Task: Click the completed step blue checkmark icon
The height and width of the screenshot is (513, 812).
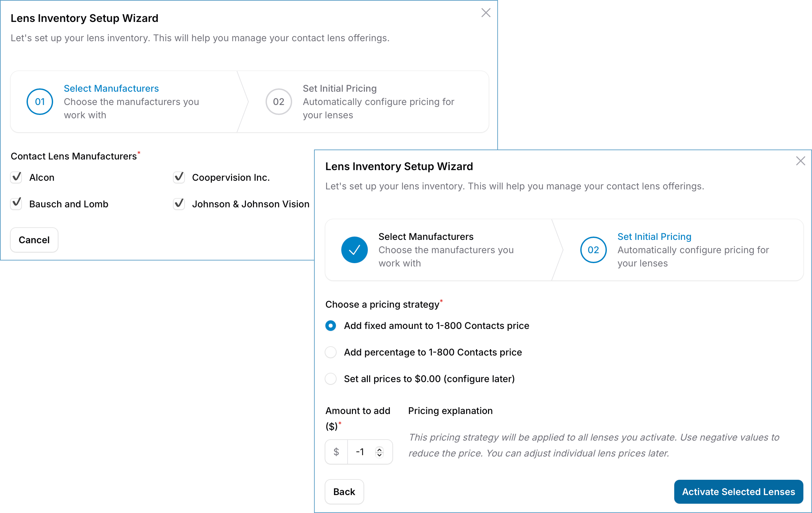Action: pyautogui.click(x=354, y=250)
